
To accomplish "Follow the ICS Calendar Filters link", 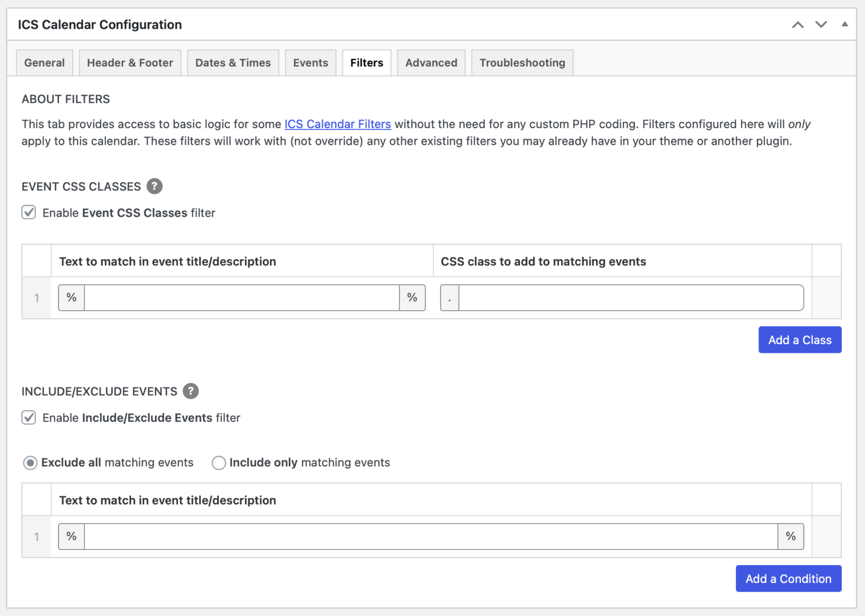I will pyautogui.click(x=338, y=124).
